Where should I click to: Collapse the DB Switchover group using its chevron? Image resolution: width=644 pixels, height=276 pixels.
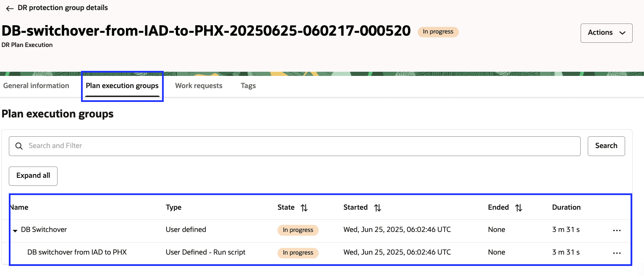point(15,230)
